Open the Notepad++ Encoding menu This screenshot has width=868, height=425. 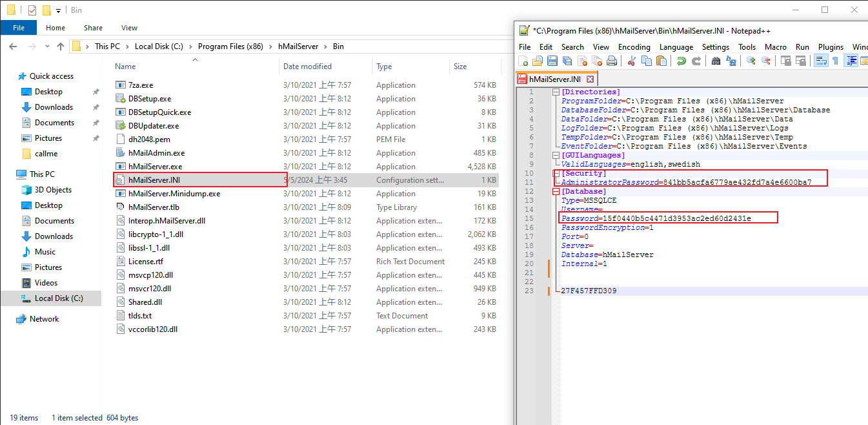click(x=634, y=47)
